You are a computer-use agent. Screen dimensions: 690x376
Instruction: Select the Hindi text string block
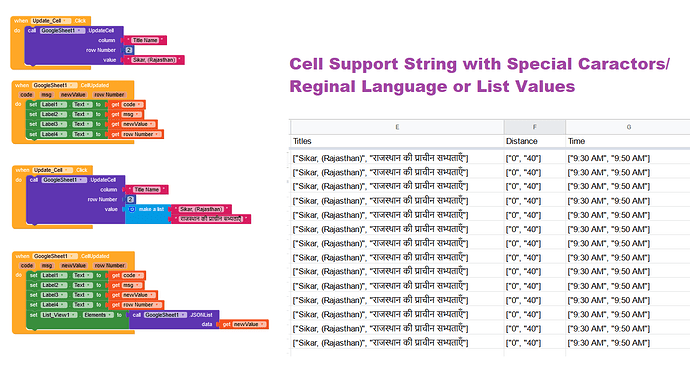pos(211,219)
